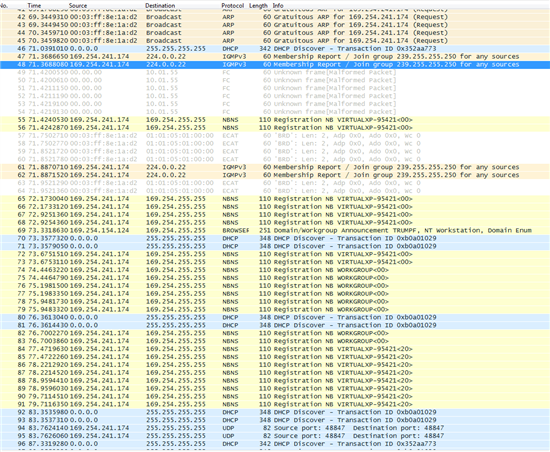The image size is (550, 452).
Task: Select packet 64 ECAT row
Action: (275, 191)
